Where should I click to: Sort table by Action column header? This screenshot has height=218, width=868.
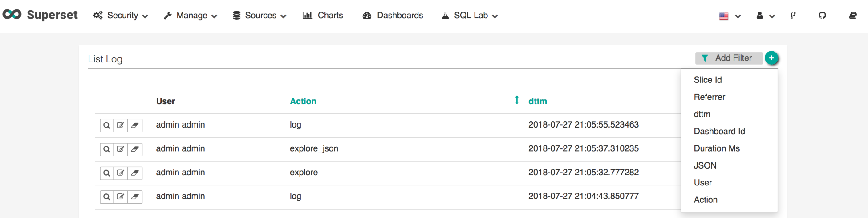click(303, 101)
